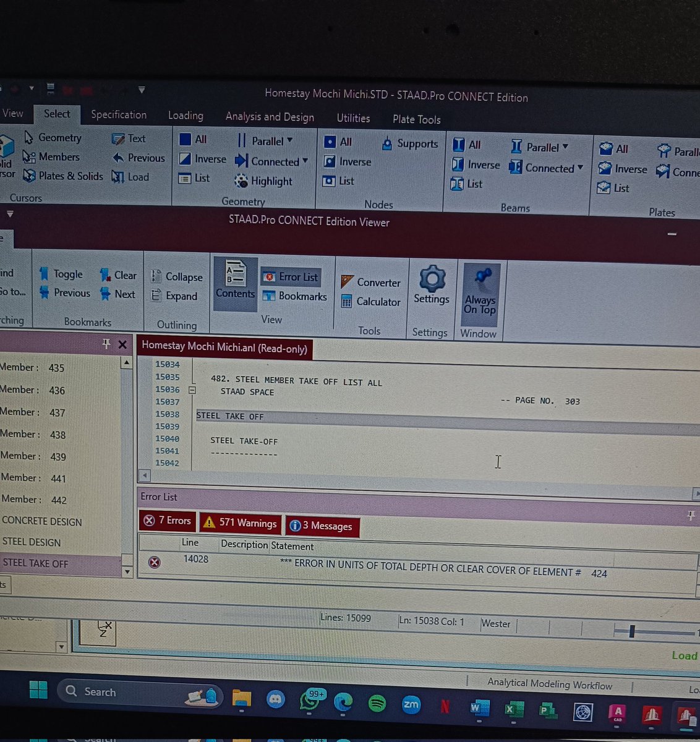Open the View ribbon tab
Image resolution: width=700 pixels, height=742 pixels.
[12, 113]
